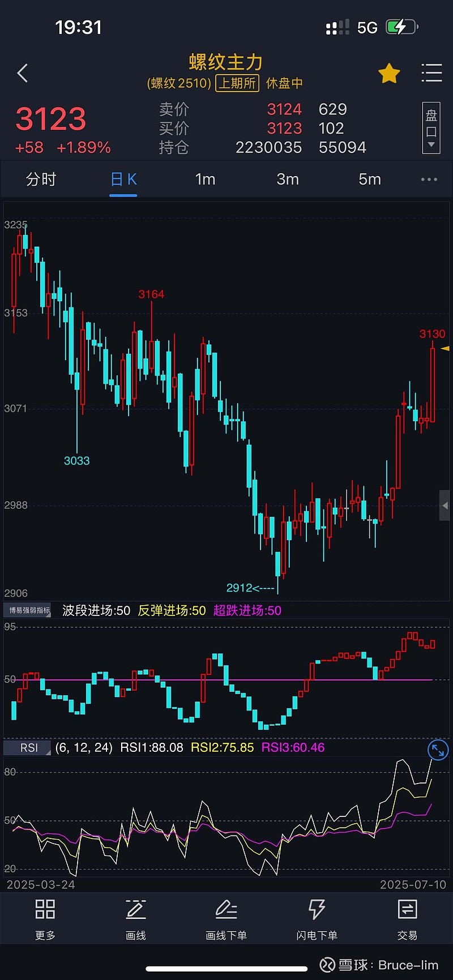This screenshot has height=980, width=453.
Task: Click the 超跌进场:50 text
Action: click(247, 610)
